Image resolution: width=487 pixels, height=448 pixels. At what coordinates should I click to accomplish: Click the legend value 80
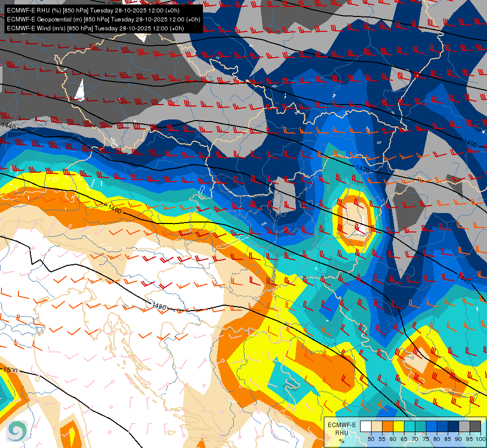tap(437, 439)
